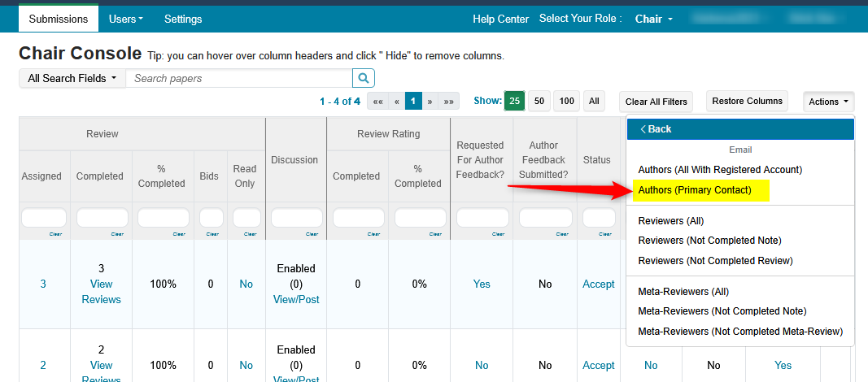The height and width of the screenshot is (382, 868).
Task: Click in the Search papers field
Action: [x=240, y=78]
